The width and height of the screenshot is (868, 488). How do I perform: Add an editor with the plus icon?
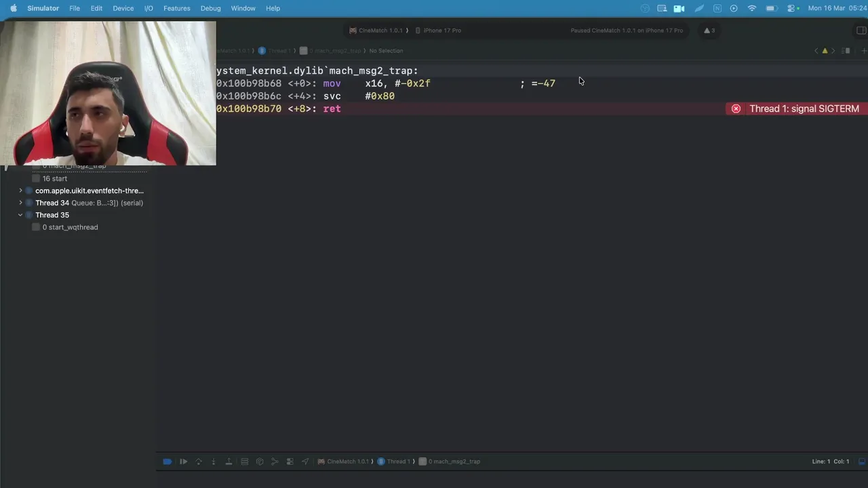point(863,51)
